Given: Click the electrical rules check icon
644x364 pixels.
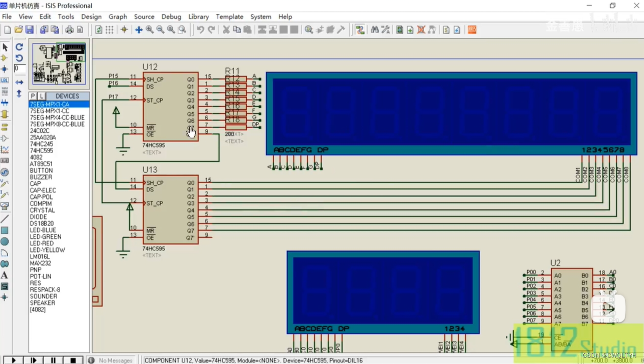Looking at the screenshot, I should (x=457, y=30).
